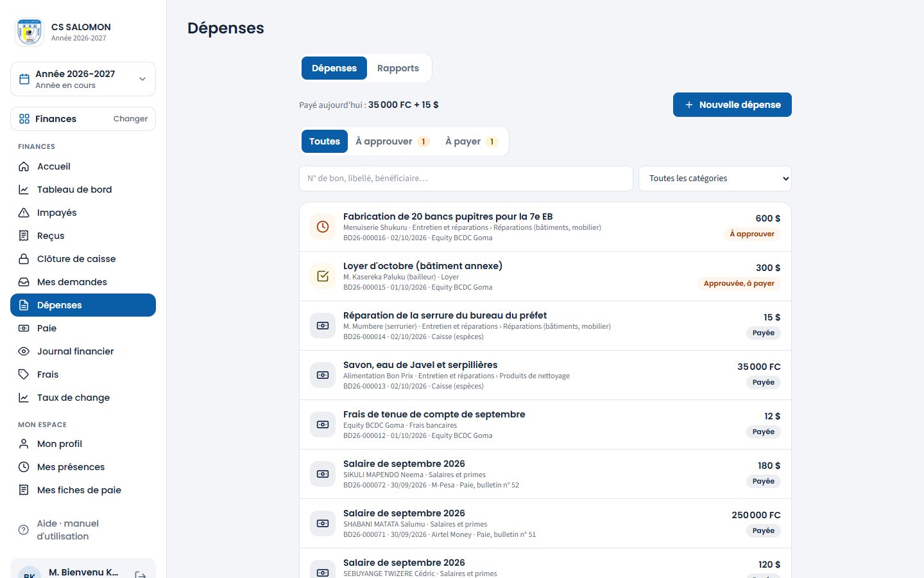Click the Mes présences clock icon
This screenshot has width=924, height=578.
[24, 467]
